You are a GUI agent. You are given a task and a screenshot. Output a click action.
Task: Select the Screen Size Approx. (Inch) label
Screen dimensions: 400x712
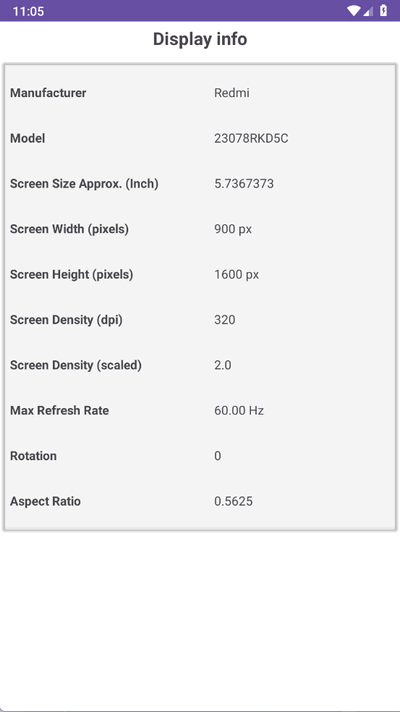pos(84,184)
